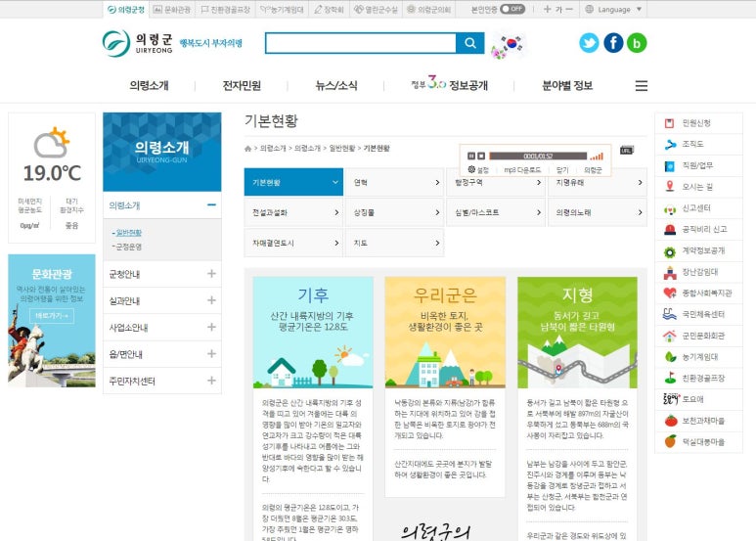Adjust the audio reader volume bars
The image size is (756, 541).
[x=597, y=157]
